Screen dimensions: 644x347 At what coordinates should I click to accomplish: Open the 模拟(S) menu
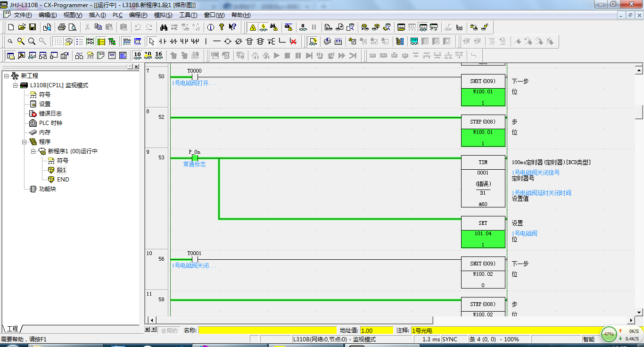click(163, 15)
